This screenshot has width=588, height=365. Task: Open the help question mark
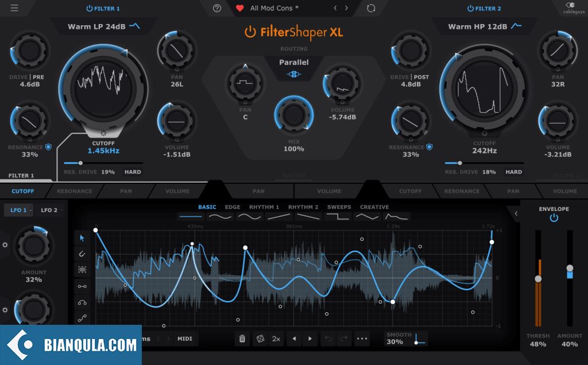(216, 8)
